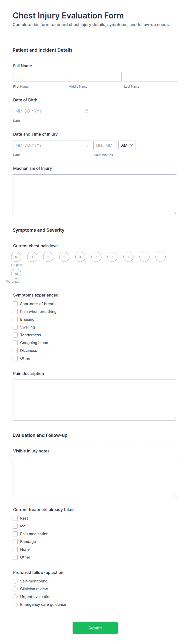188x644 pixels.
Task: Submit the evaluation form
Action: point(95,628)
